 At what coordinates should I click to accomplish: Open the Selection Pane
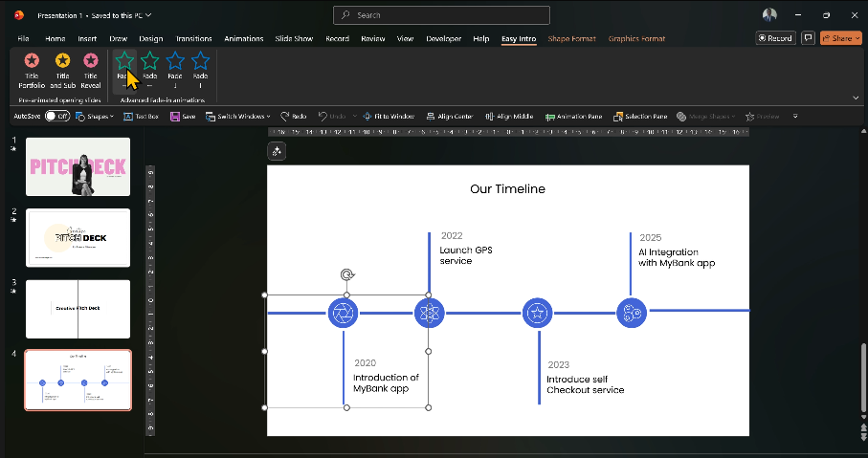pos(639,116)
